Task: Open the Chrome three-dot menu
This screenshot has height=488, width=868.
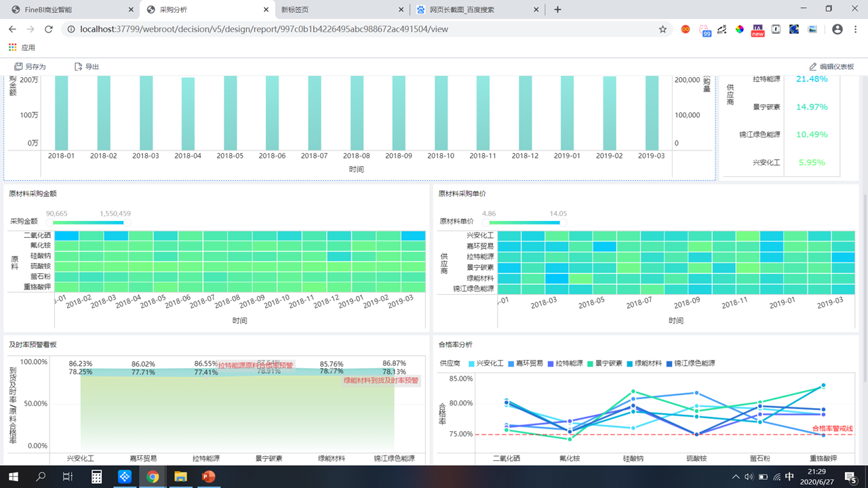Action: coord(855,29)
